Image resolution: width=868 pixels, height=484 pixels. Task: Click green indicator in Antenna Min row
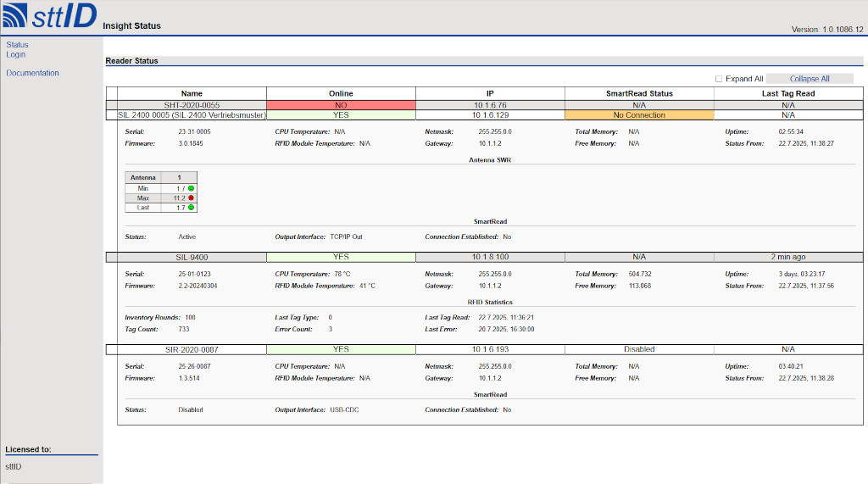click(192, 188)
